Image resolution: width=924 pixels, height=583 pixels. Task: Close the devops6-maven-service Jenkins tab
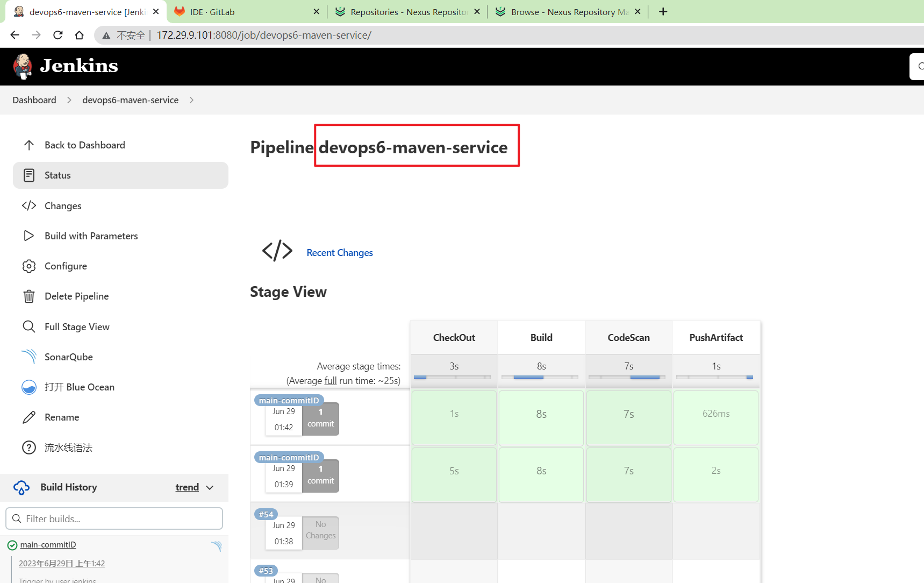[156, 12]
